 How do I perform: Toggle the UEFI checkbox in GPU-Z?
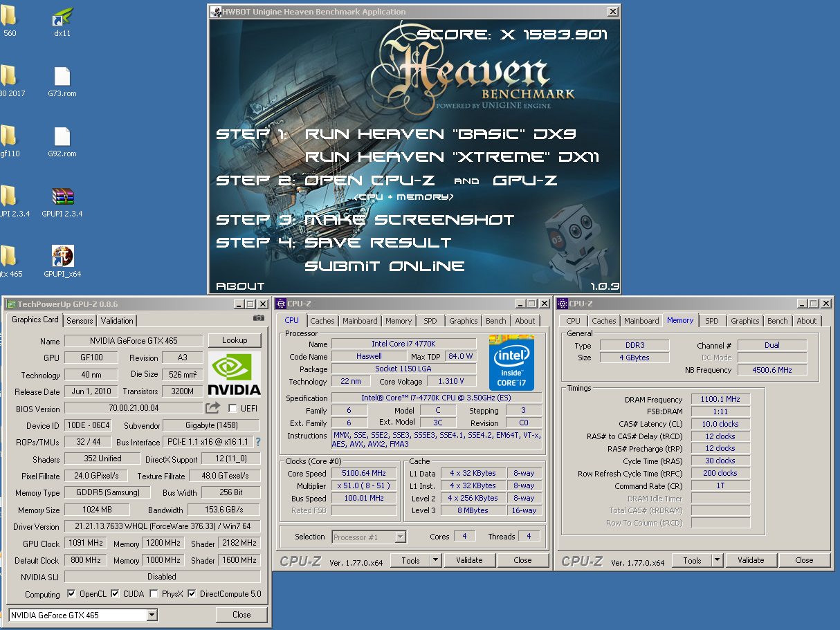click(x=232, y=408)
